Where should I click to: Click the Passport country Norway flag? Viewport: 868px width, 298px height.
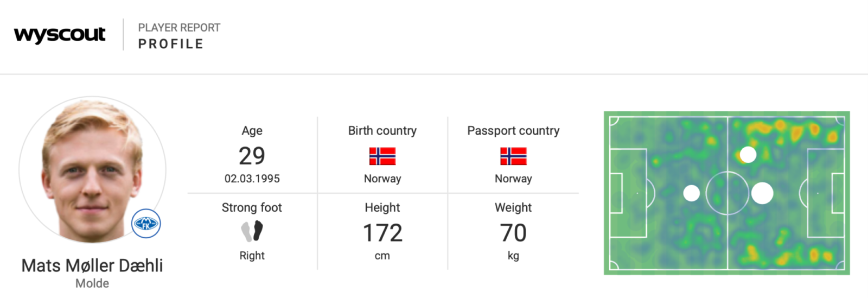tap(513, 156)
